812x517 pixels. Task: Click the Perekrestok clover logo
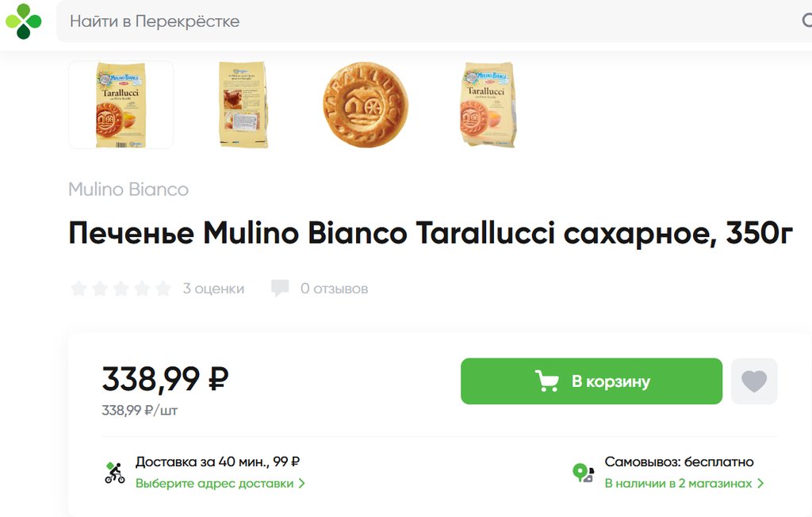coord(24,21)
